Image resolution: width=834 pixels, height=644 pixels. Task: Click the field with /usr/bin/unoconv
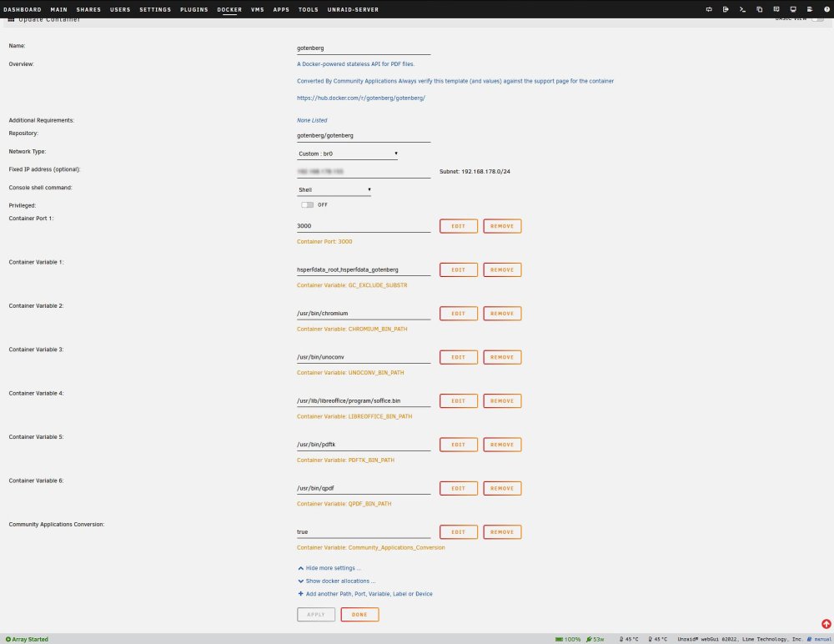(x=364, y=357)
